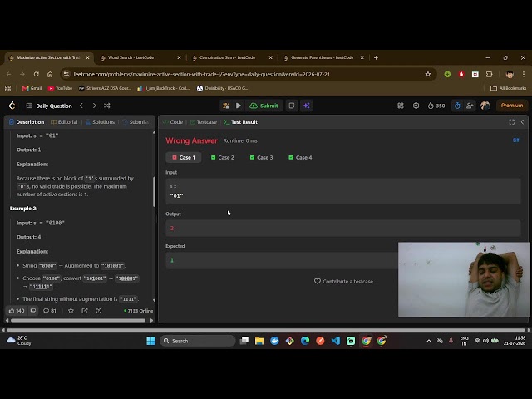Submit the solution

point(264,106)
